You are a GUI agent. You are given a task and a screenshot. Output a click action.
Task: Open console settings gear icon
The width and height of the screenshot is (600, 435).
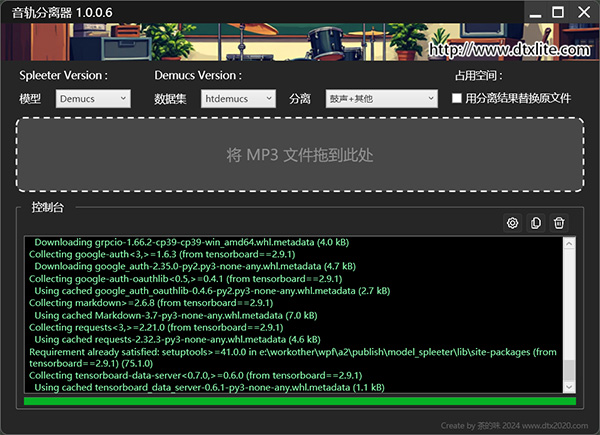coord(512,223)
